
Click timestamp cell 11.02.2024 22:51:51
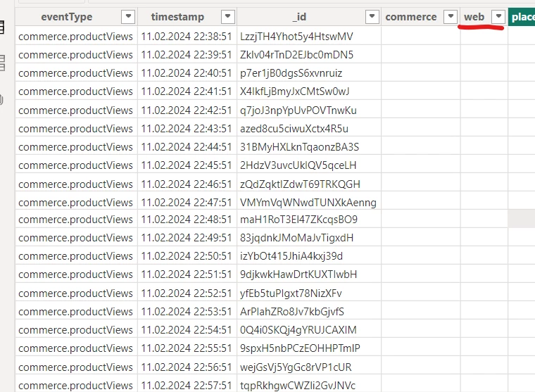(187, 274)
